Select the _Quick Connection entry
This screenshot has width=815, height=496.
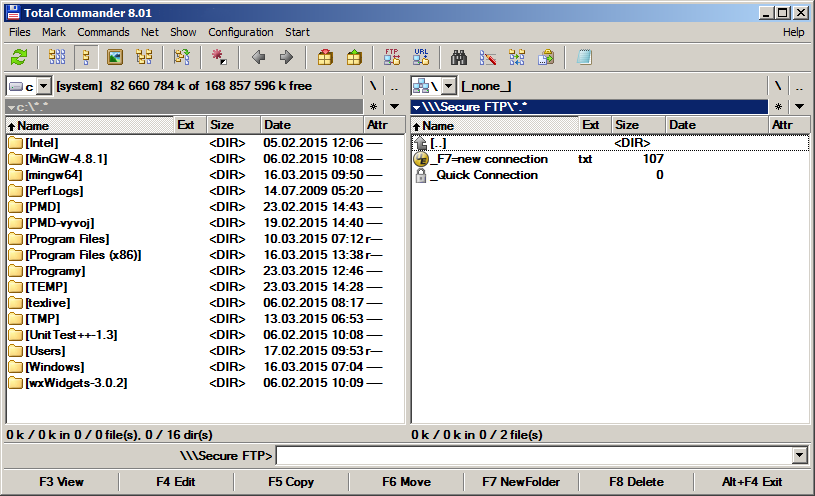pyautogui.click(x=483, y=175)
